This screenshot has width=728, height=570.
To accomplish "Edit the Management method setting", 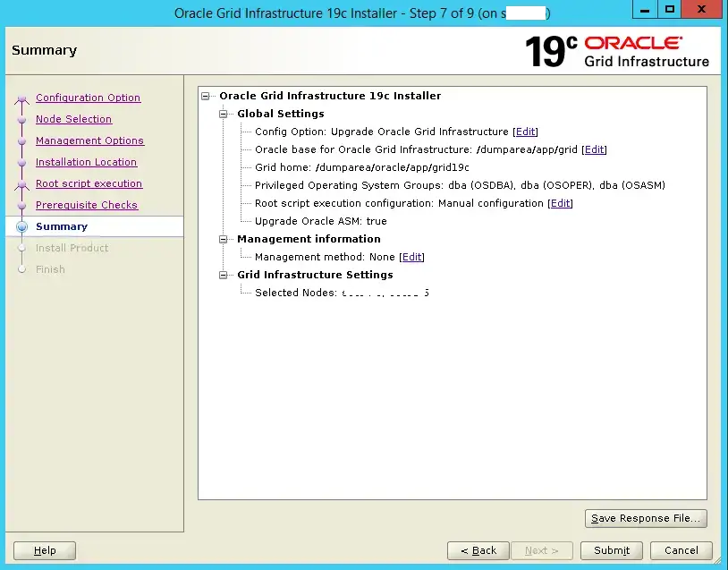I will [x=411, y=257].
